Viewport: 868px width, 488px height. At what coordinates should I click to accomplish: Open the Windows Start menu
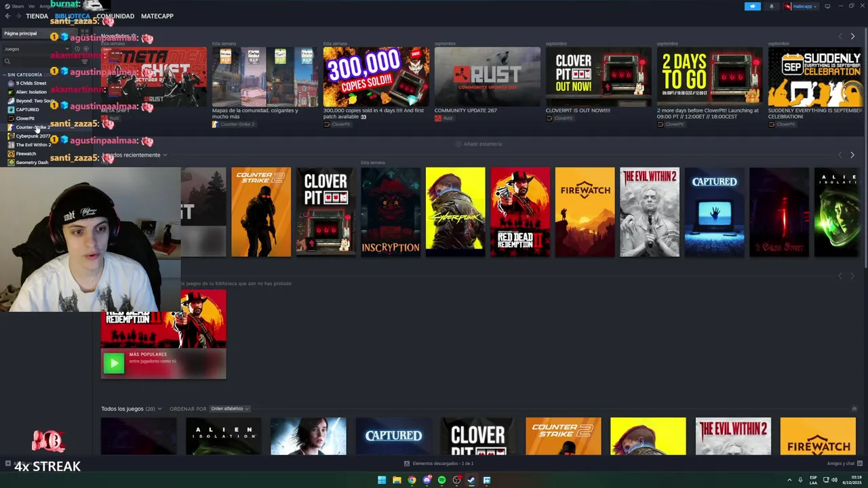[x=382, y=480]
